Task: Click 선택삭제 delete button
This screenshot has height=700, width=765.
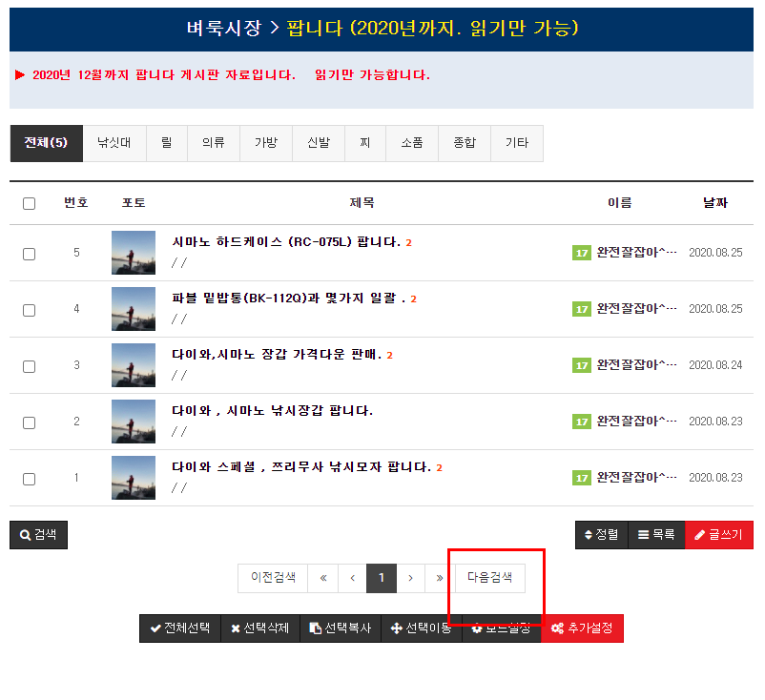Action: 259,628
